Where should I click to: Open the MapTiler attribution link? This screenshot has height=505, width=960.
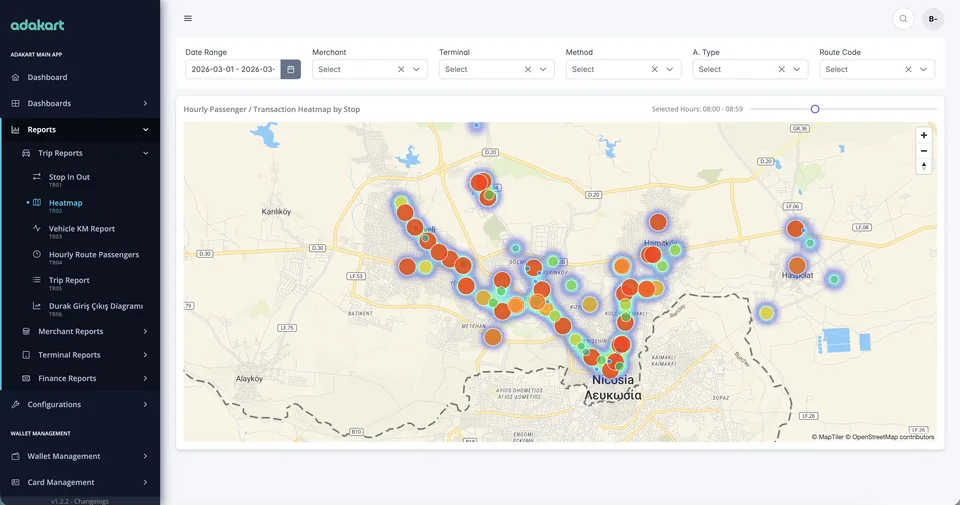point(827,437)
